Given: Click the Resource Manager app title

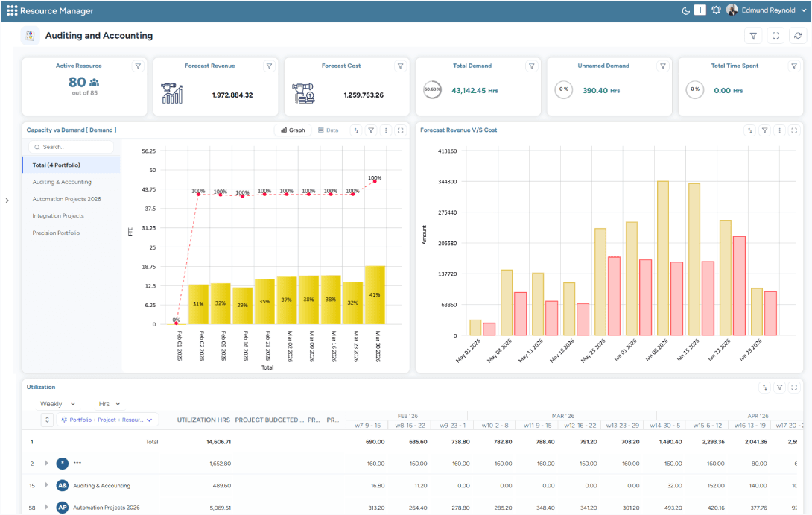Looking at the screenshot, I should tap(57, 11).
